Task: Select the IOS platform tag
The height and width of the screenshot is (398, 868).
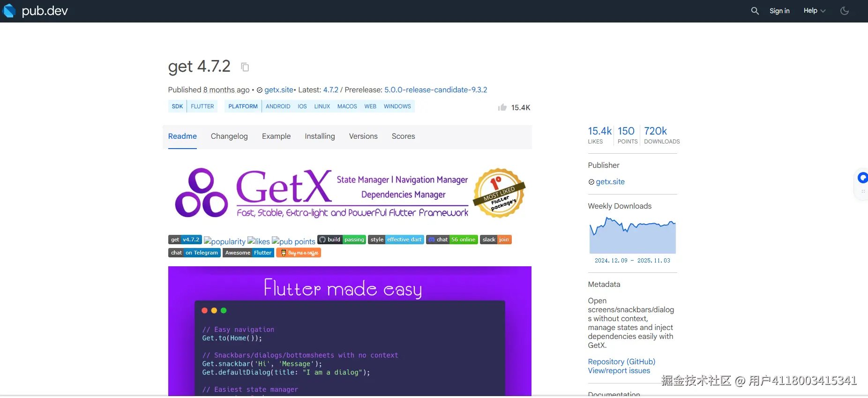Action: (302, 106)
